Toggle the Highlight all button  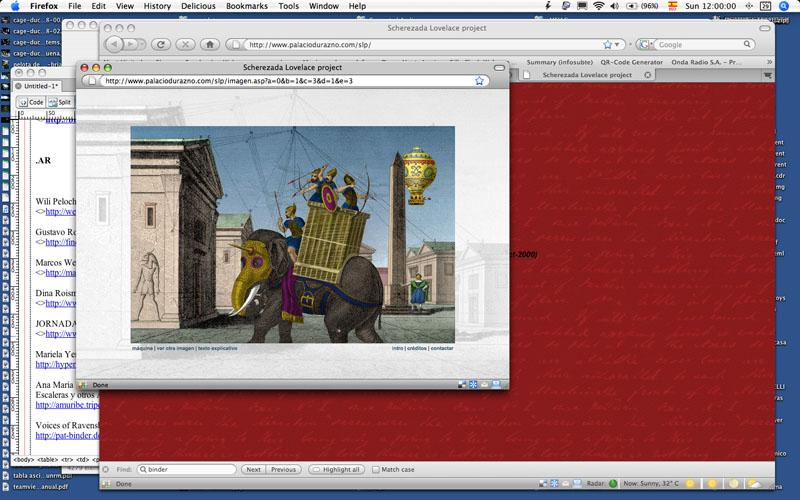tap(336, 469)
